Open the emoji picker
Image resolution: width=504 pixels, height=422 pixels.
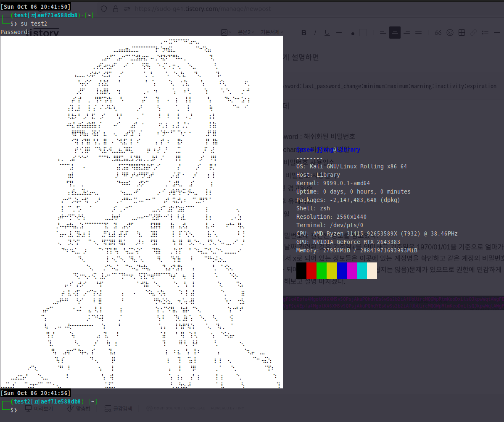click(450, 32)
